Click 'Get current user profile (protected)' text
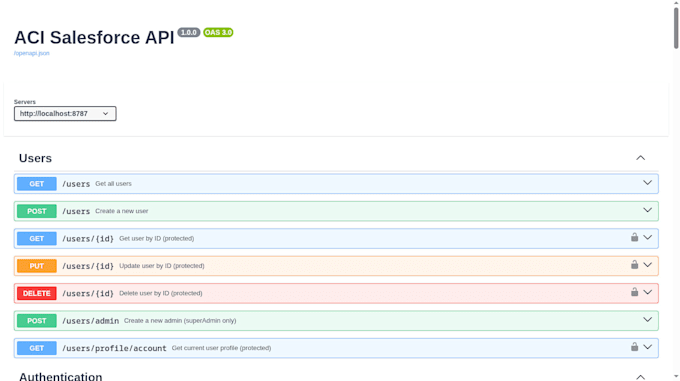The width and height of the screenshot is (680, 381). (221, 348)
